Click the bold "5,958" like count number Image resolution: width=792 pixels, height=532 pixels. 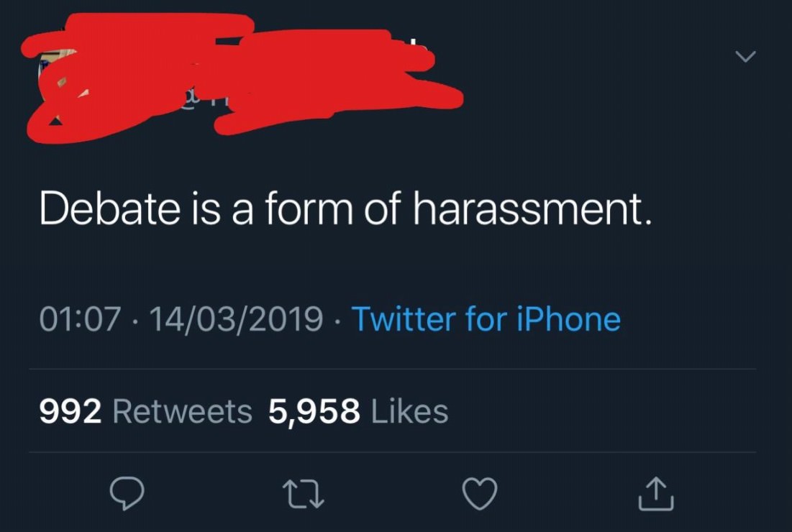pos(314,412)
